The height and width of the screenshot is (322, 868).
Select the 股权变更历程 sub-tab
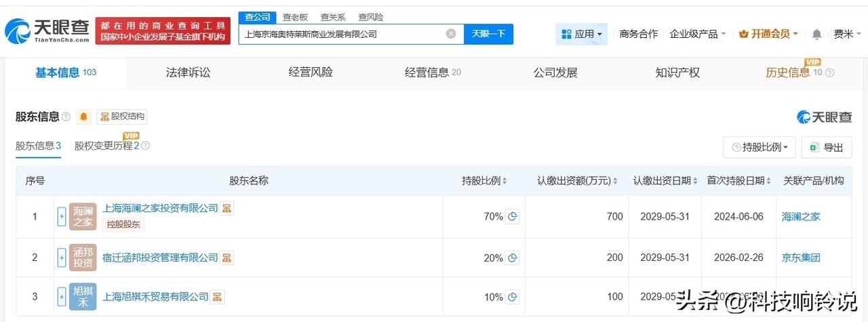pyautogui.click(x=106, y=146)
